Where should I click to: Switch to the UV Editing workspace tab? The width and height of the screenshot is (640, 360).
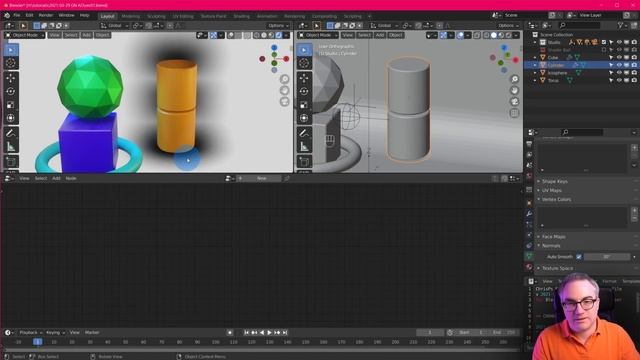pyautogui.click(x=183, y=16)
